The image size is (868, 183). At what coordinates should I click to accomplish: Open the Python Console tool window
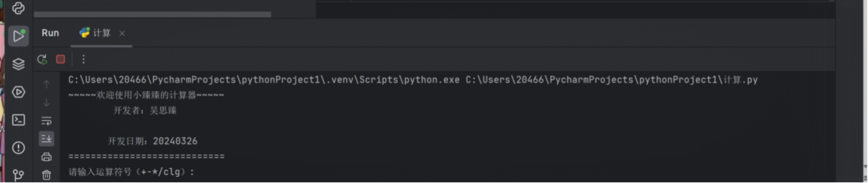click(18, 8)
